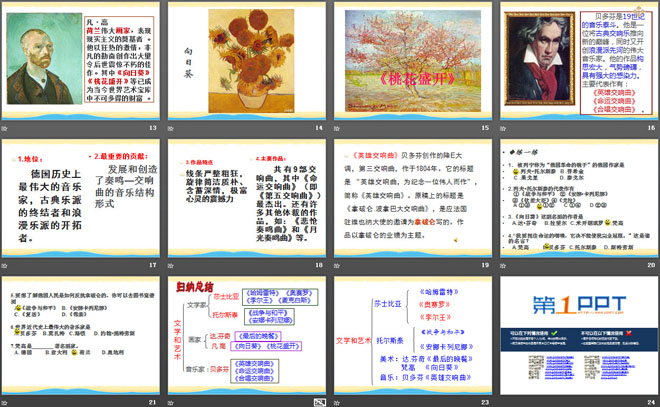Click slide number 23 label

click(485, 402)
